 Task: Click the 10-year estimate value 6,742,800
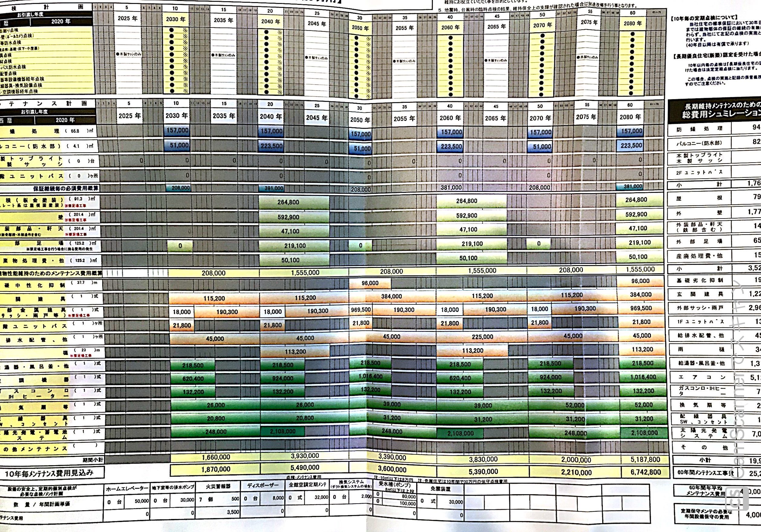645,472
